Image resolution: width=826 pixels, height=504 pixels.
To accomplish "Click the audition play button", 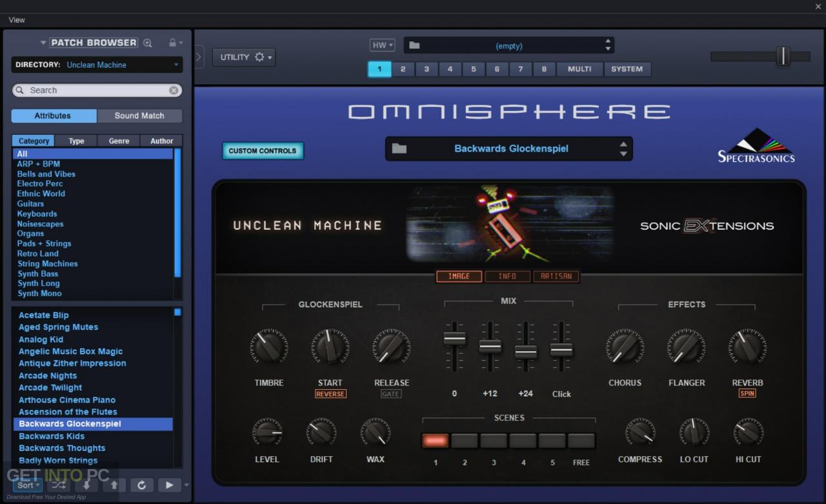I will [169, 485].
